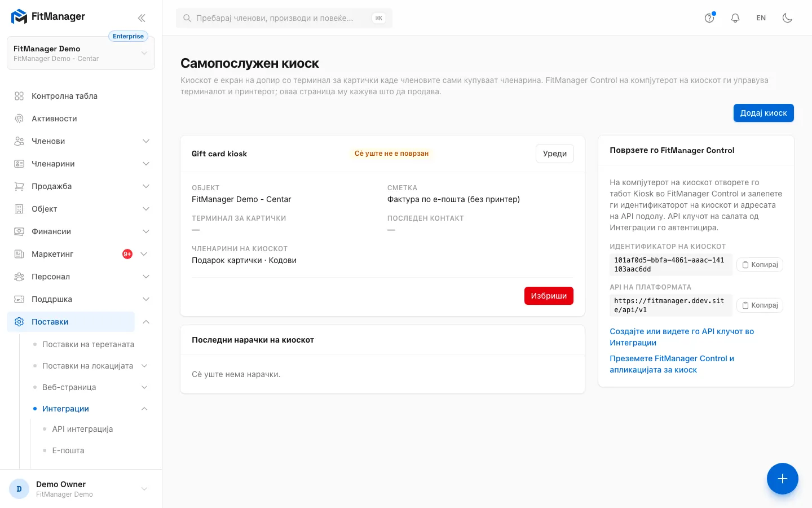Open Поставки на теретаната menu item
Screen dimensions: 812x508
pos(88,344)
